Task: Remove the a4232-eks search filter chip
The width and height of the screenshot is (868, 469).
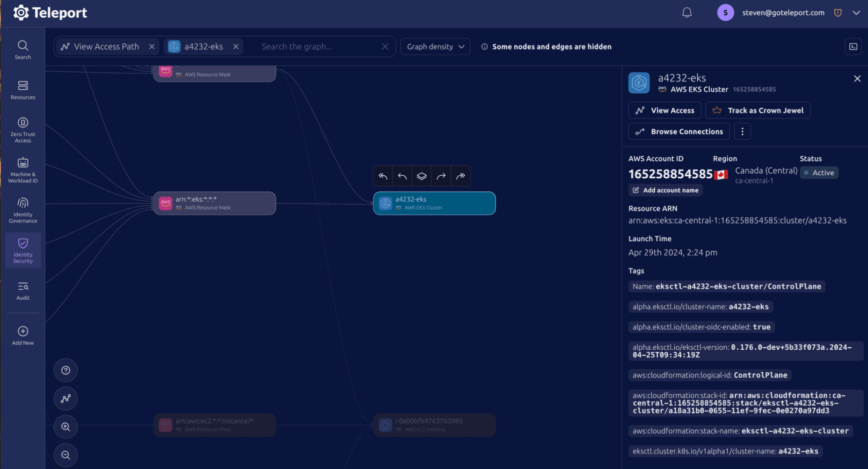Action: tap(235, 46)
